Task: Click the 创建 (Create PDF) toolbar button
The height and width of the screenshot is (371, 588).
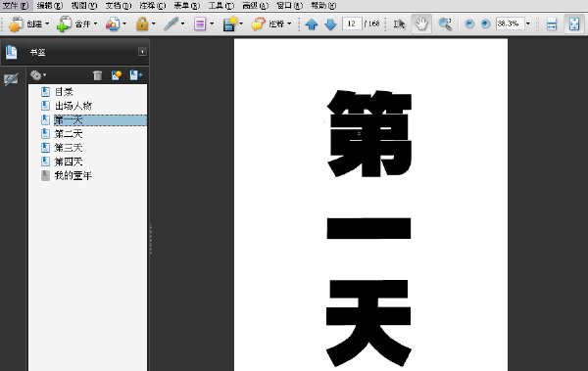Action: (x=25, y=24)
